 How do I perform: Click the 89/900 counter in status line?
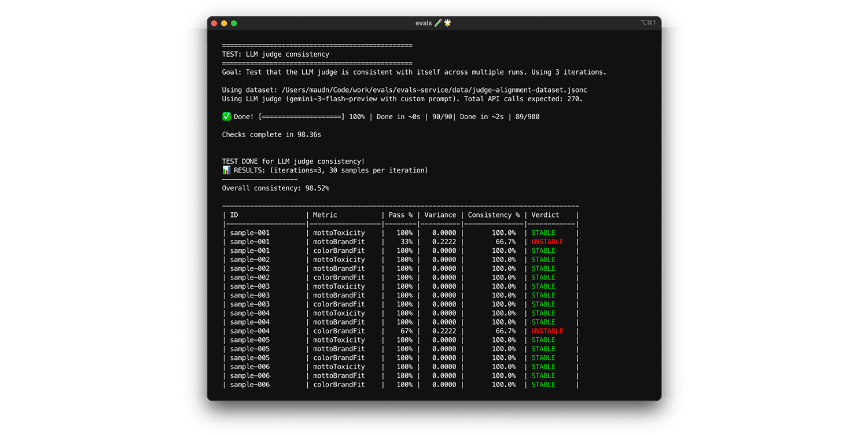(527, 116)
